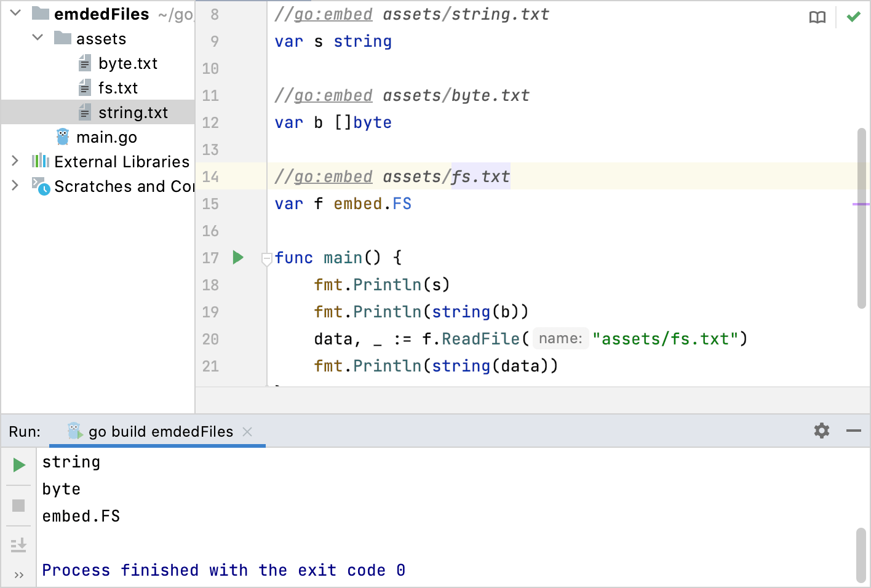Expand External Libraries node
The height and width of the screenshot is (588, 871).
(15, 161)
